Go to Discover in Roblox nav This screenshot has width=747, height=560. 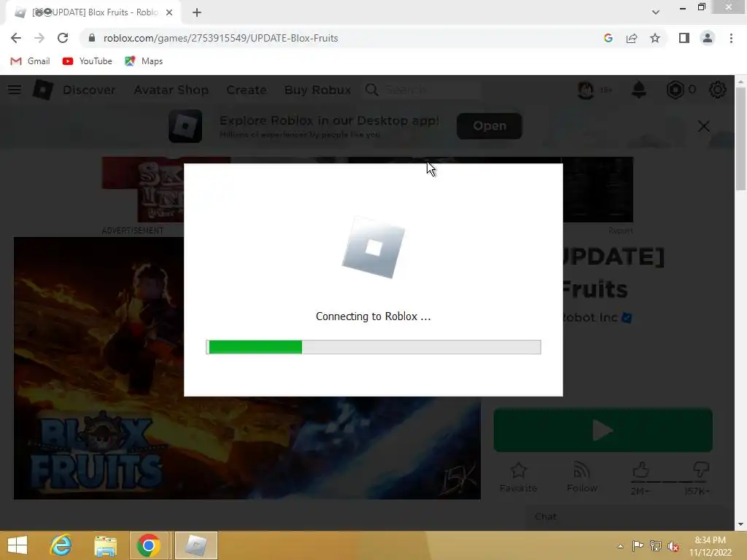[89, 90]
